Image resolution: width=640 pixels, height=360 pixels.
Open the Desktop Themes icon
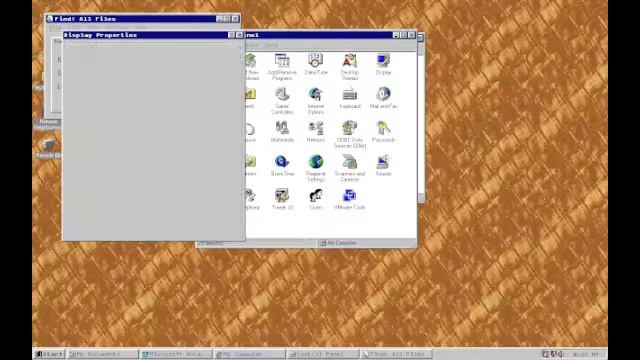pyautogui.click(x=349, y=67)
